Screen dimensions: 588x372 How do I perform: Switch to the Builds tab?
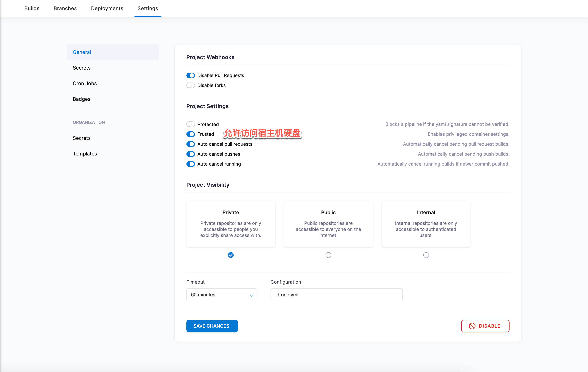[32, 8]
